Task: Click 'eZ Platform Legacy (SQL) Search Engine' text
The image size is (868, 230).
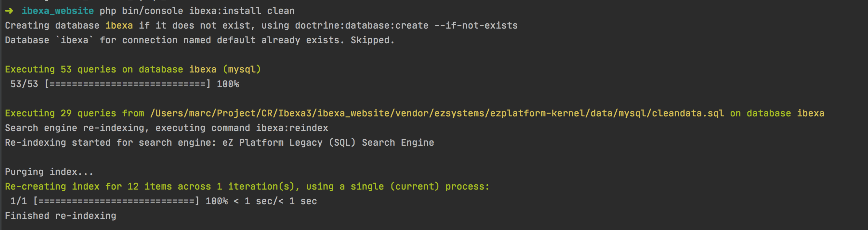Action: [x=328, y=143]
